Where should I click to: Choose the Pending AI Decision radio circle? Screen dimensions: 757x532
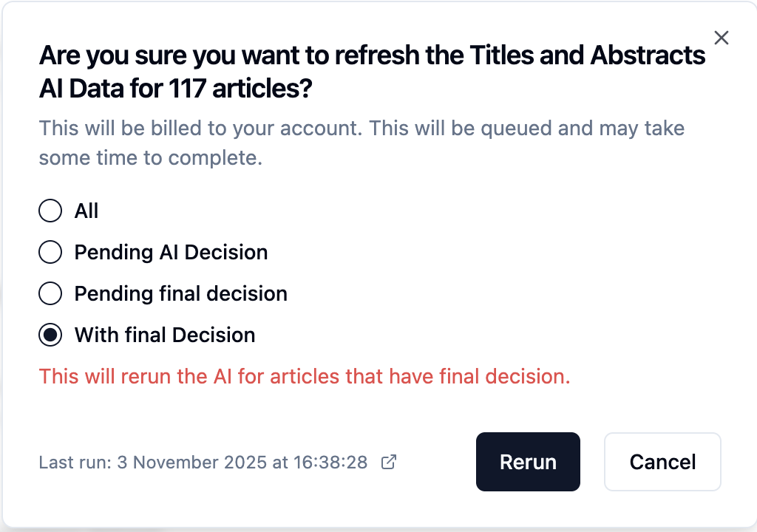click(50, 253)
